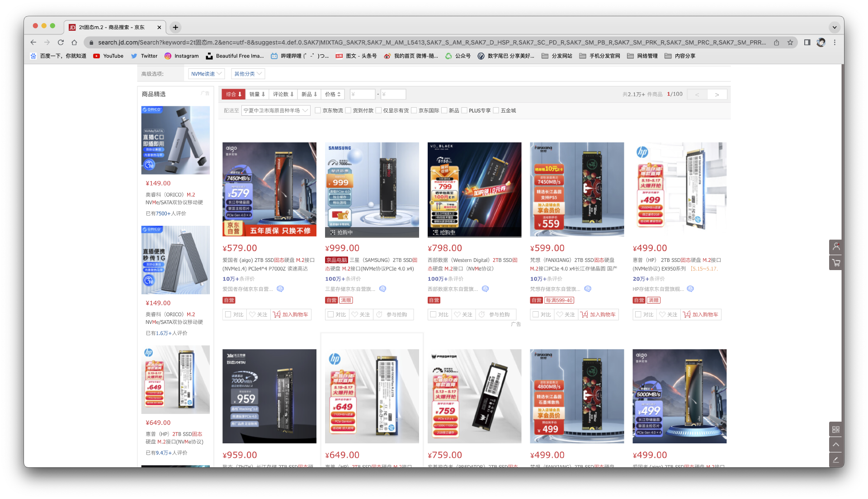This screenshot has height=499, width=868.
Task: Sort results by 综合
Action: coord(234,95)
